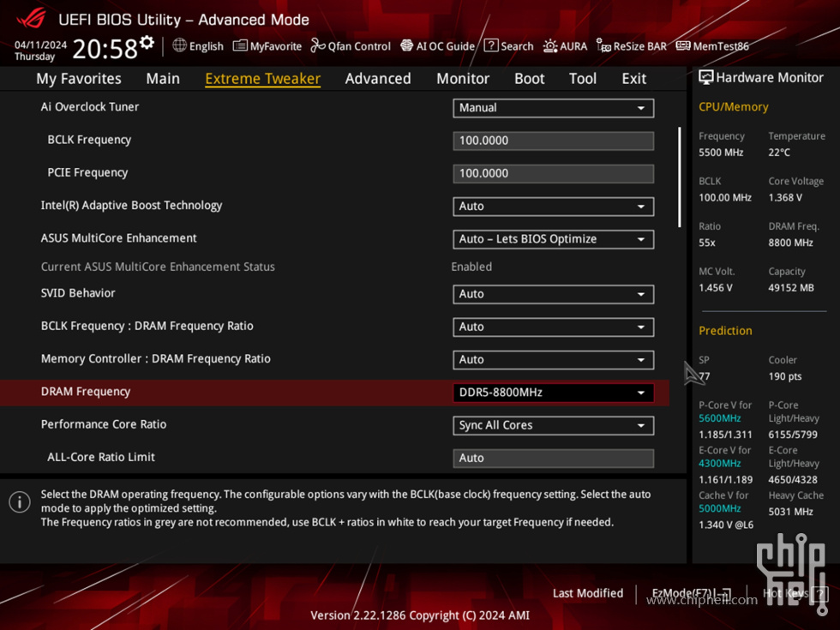Click the MyFavorite list icon
This screenshot has height=630, width=840.
[x=239, y=46]
